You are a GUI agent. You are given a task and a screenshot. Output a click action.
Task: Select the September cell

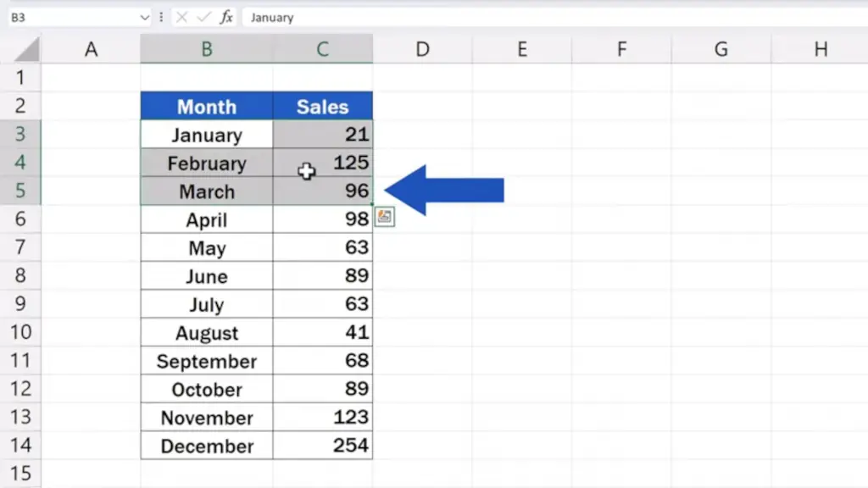tap(207, 361)
